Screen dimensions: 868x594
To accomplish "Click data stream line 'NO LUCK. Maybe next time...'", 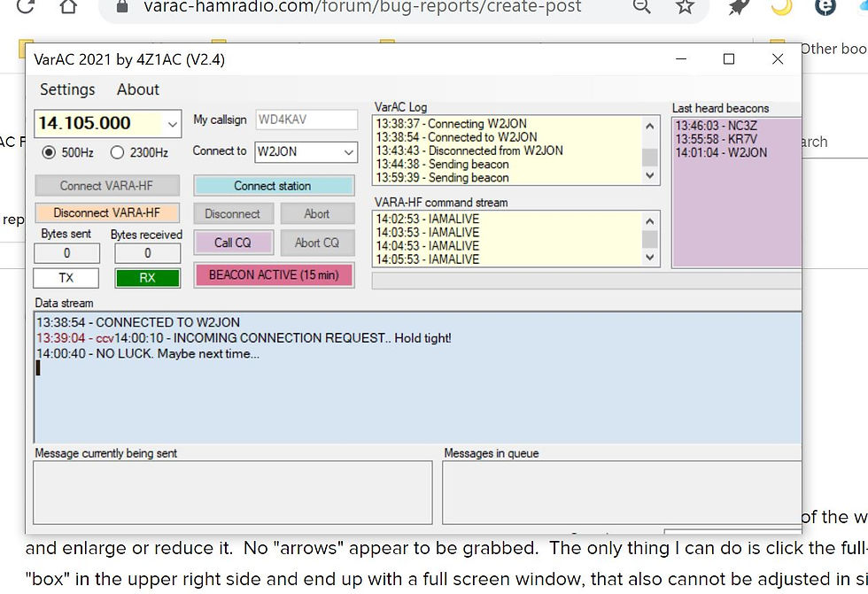I will point(148,353).
